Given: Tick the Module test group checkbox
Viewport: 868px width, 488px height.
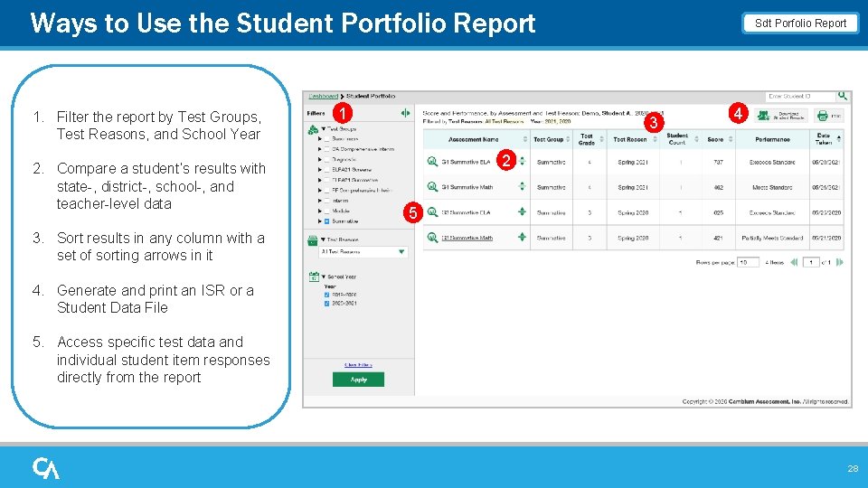Looking at the screenshot, I should pos(326,211).
